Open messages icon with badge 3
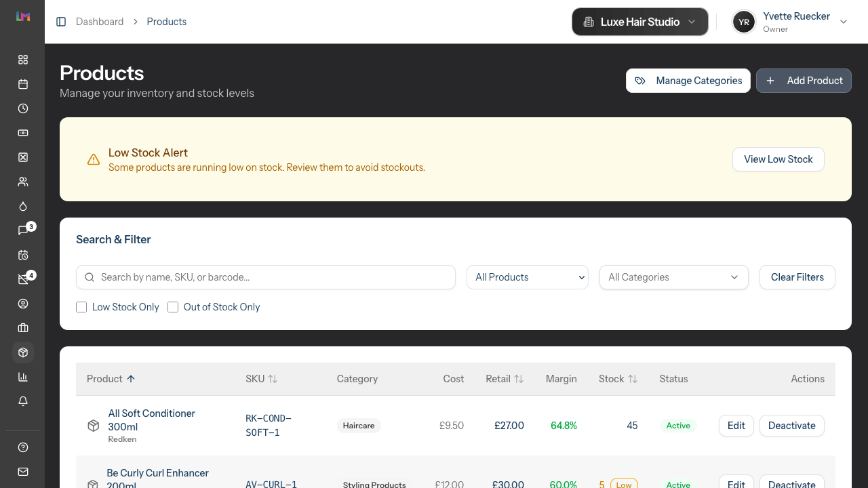The image size is (868, 488). tap(23, 230)
